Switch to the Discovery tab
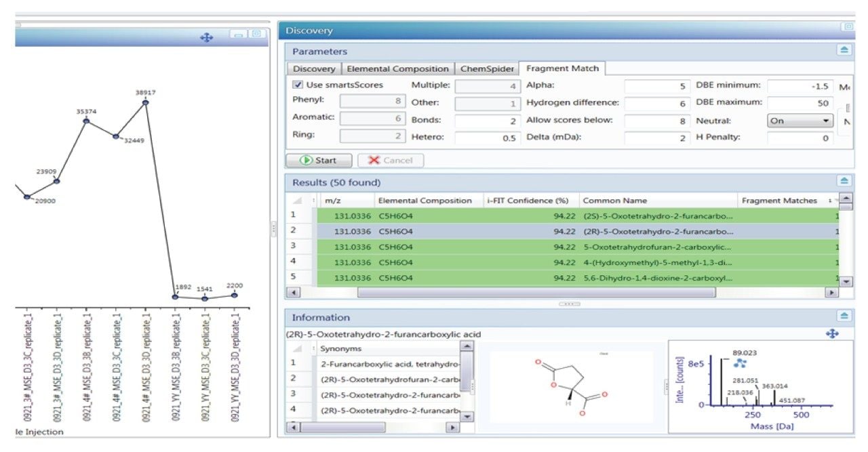868x452 pixels. coord(314,68)
